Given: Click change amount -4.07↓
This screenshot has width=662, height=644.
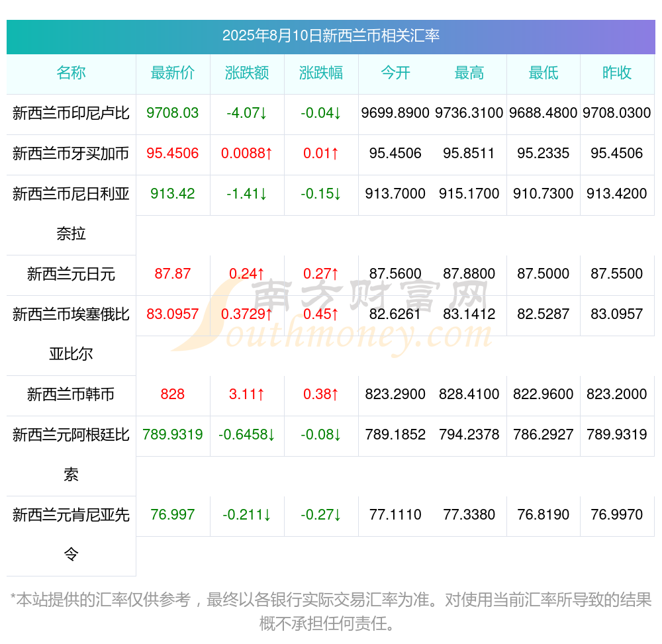Looking at the screenshot, I should pos(247,113).
